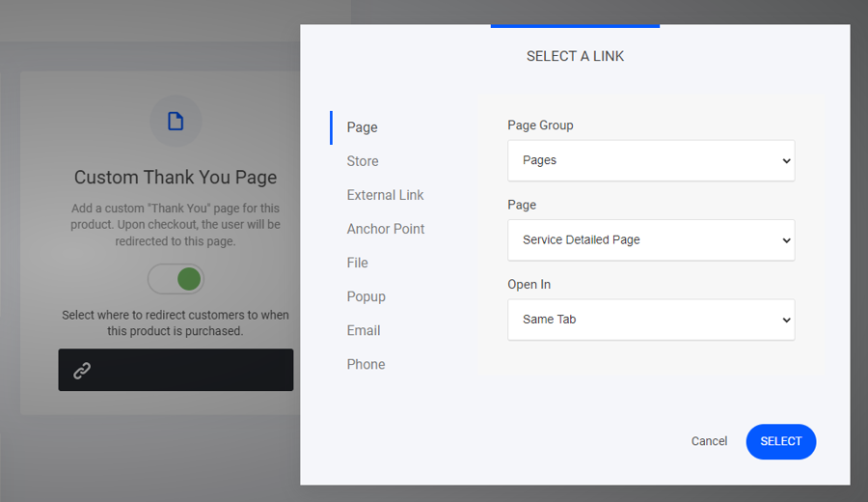Open the Anchor Point link option
The height and width of the screenshot is (502, 868).
[x=386, y=229]
